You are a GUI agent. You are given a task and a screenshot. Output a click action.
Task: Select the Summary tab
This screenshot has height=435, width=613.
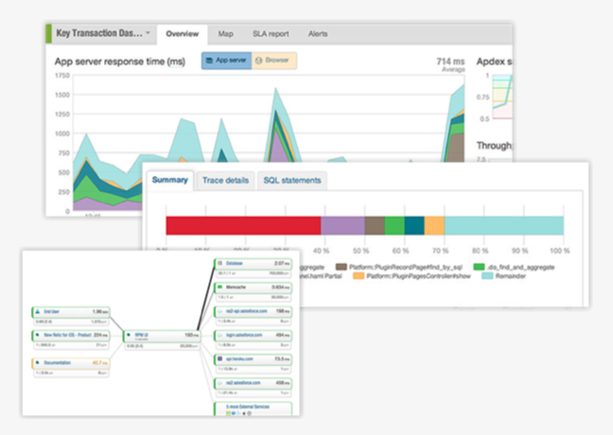[169, 180]
